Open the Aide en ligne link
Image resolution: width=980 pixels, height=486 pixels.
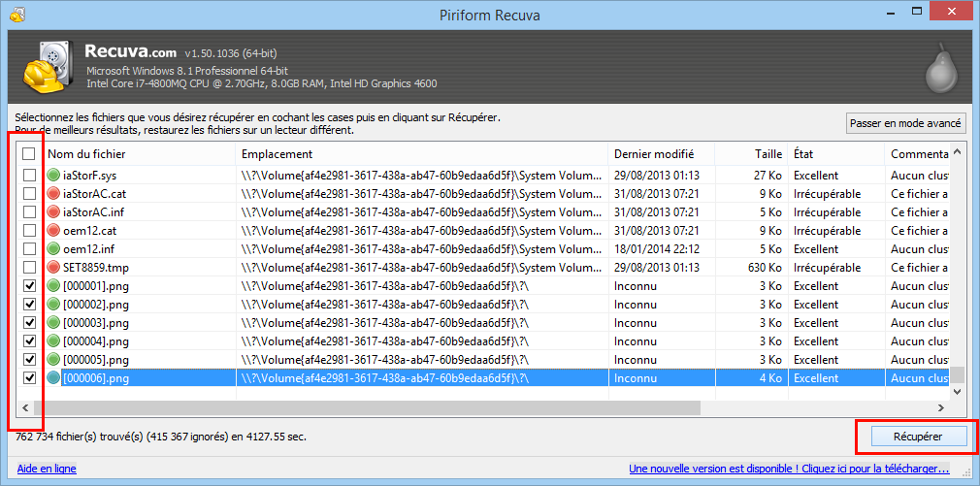click(47, 469)
